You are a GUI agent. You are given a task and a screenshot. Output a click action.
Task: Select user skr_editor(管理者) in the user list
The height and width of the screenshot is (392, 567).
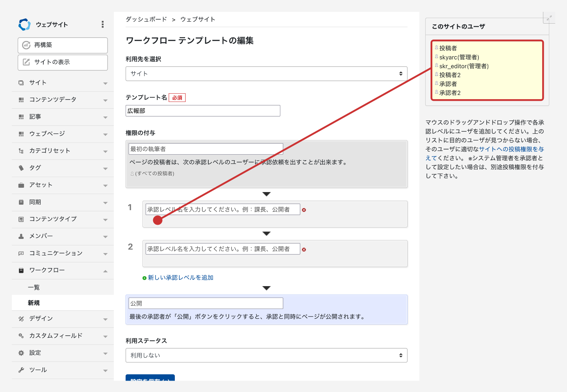click(x=464, y=66)
